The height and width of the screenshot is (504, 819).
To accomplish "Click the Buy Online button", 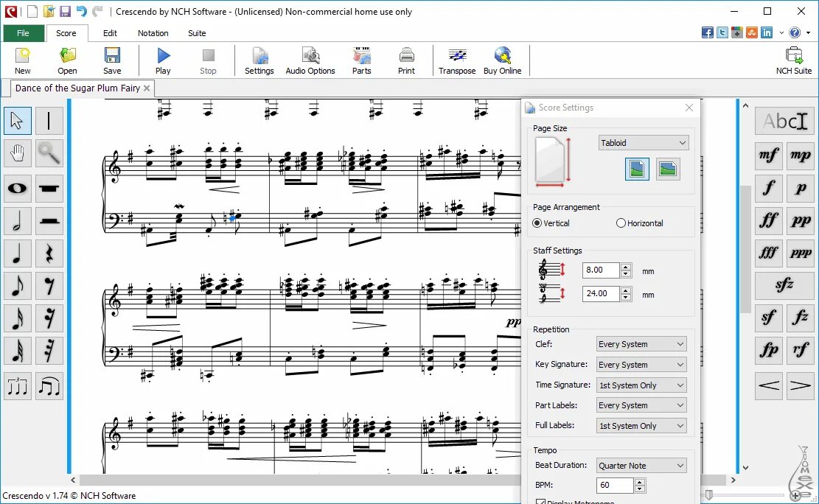I will click(503, 60).
